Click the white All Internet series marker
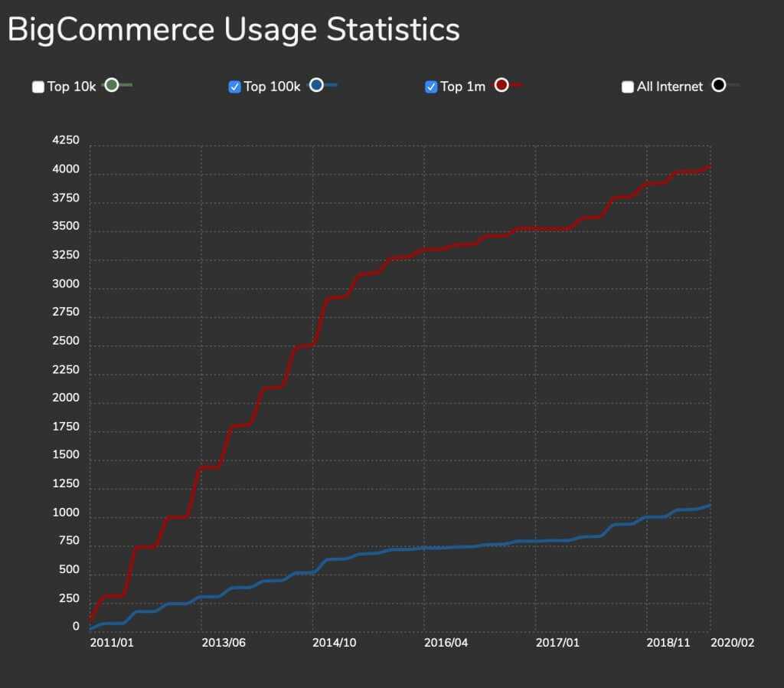This screenshot has height=688, width=784. tap(718, 86)
